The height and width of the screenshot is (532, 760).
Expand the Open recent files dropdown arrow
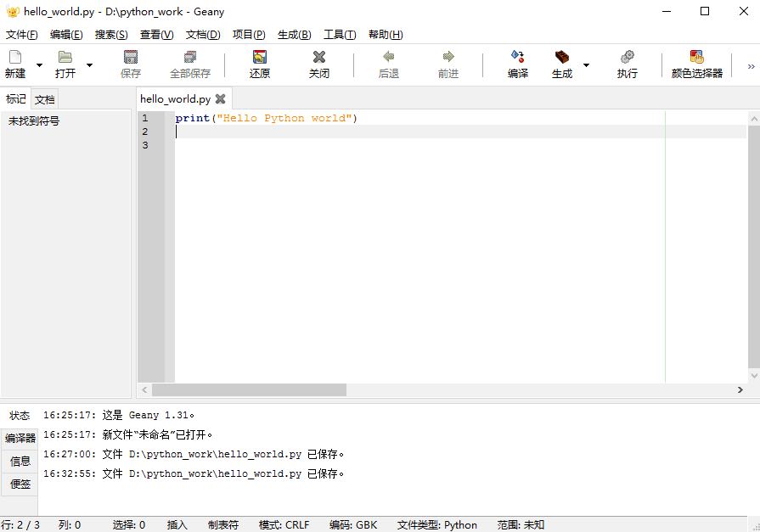tap(89, 65)
